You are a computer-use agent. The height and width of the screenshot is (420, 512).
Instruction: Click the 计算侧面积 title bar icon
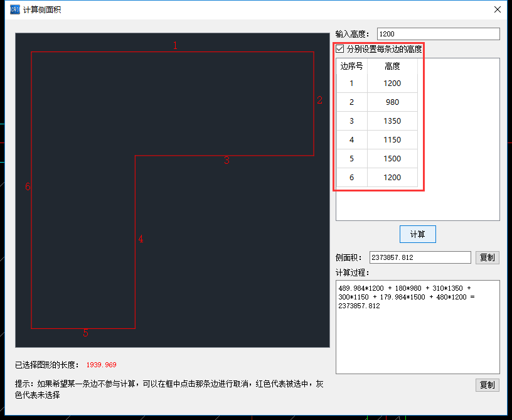click(x=14, y=9)
